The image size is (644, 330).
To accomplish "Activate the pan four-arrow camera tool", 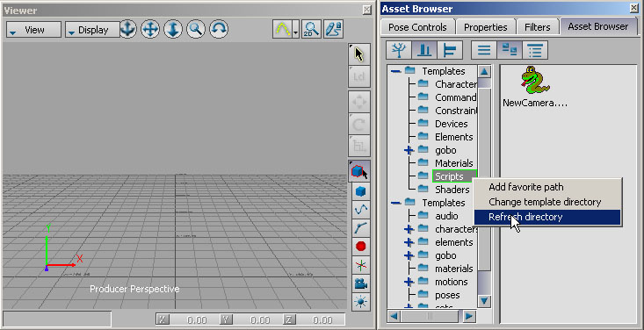I will click(x=150, y=29).
